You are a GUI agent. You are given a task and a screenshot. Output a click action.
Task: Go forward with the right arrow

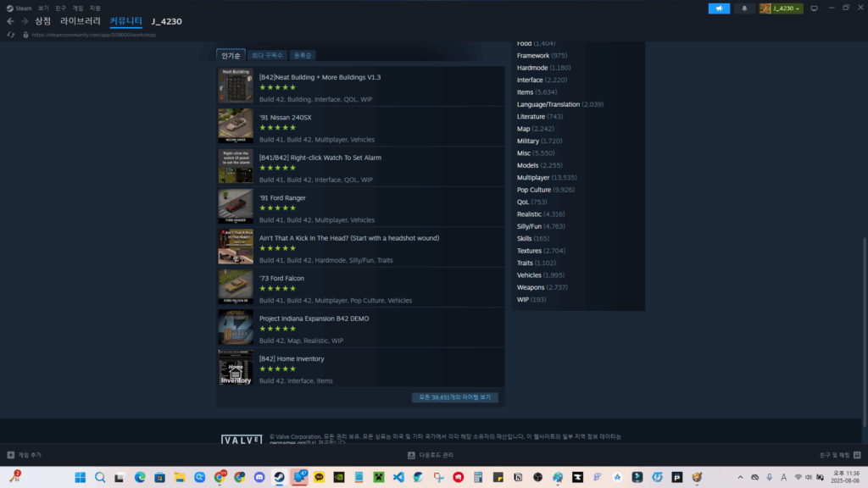tap(25, 21)
